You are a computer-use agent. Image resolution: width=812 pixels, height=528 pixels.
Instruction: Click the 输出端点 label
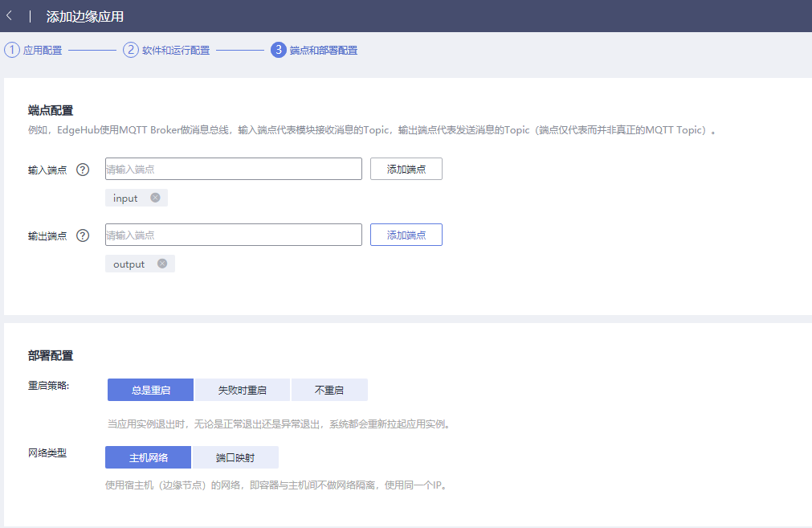[47, 235]
